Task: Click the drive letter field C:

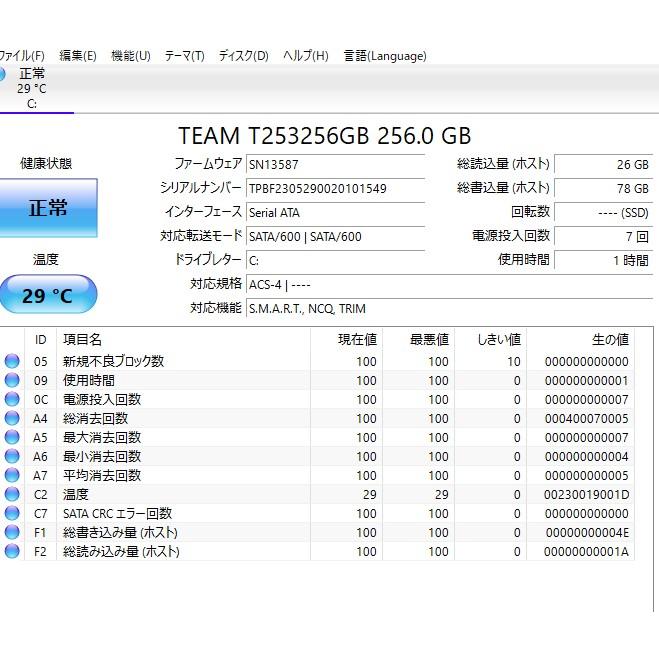Action: coord(335,260)
